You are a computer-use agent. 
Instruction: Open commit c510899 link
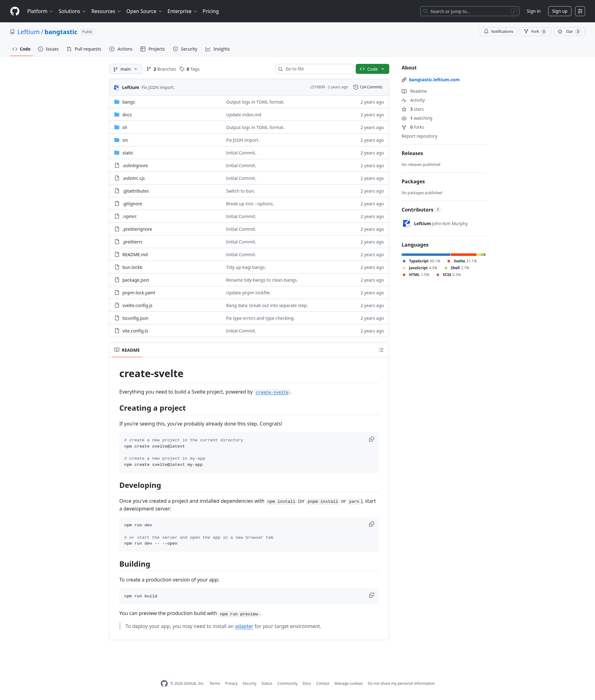(x=317, y=87)
